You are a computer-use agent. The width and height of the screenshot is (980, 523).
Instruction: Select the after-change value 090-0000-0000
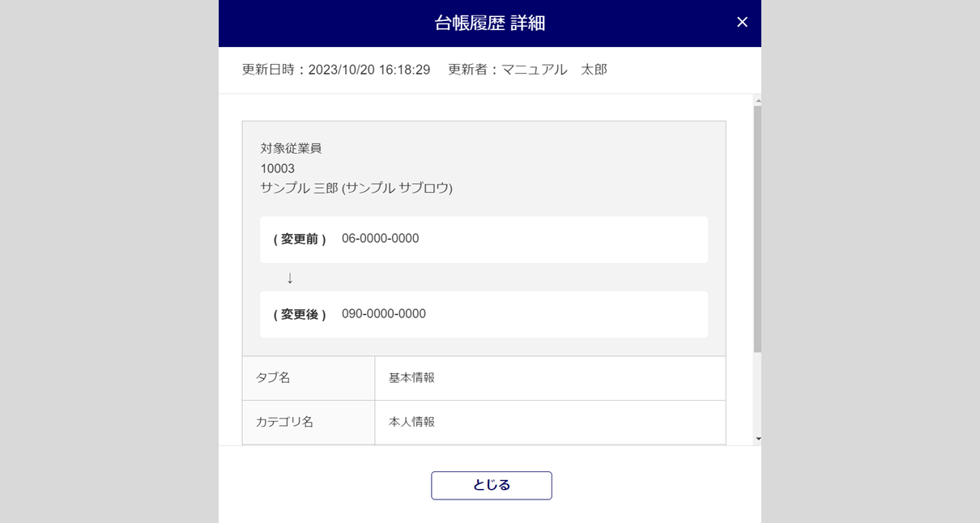click(383, 314)
